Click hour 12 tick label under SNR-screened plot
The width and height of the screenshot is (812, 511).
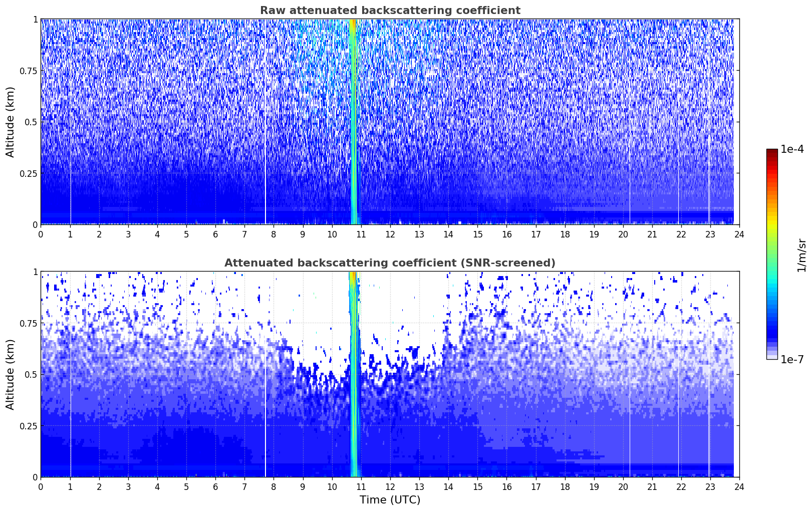(390, 486)
